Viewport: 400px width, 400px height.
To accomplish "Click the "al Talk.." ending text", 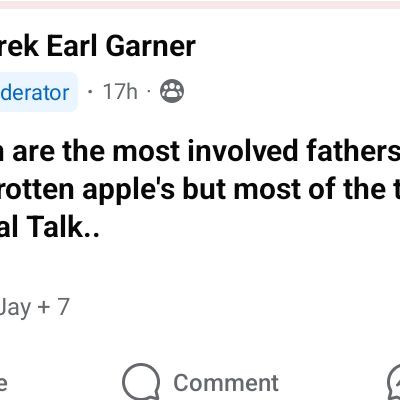I will point(49,227).
